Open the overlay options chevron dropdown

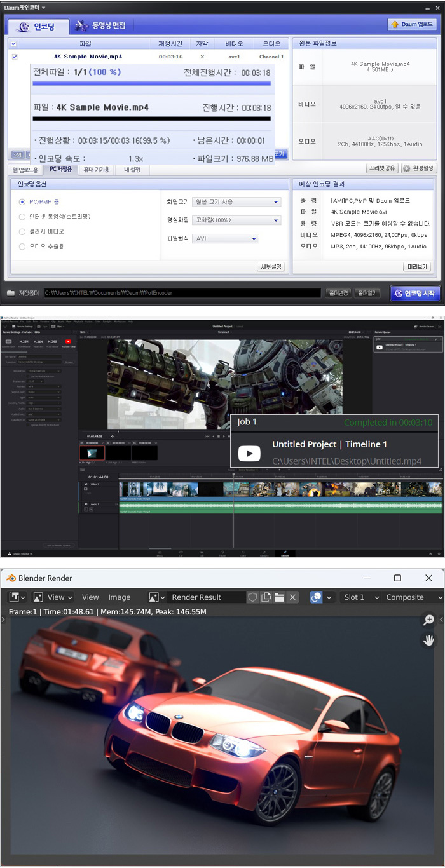click(x=329, y=597)
